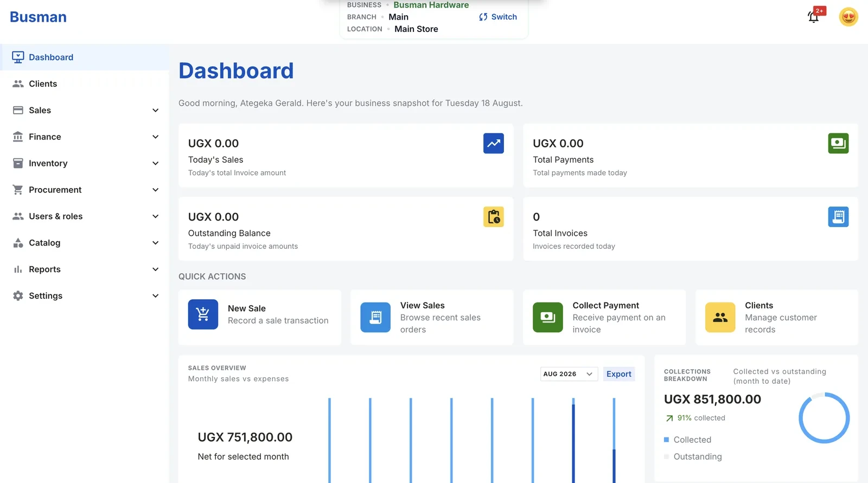Click the Inventory box icon in sidebar
The image size is (868, 483).
tap(18, 163)
